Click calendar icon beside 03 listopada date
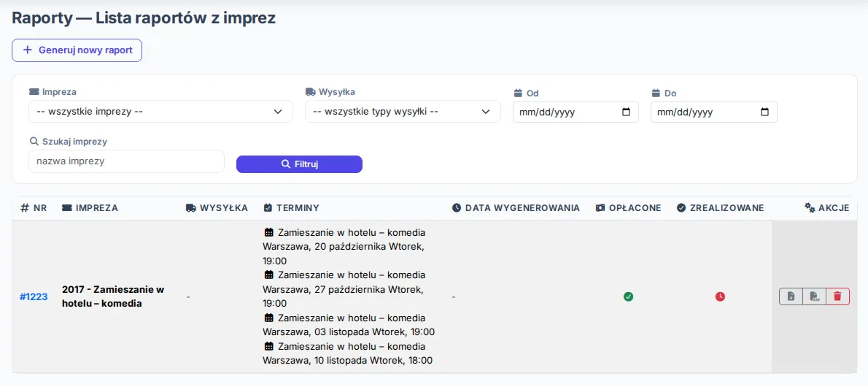Screen dimensions: 868x387 click(269, 318)
